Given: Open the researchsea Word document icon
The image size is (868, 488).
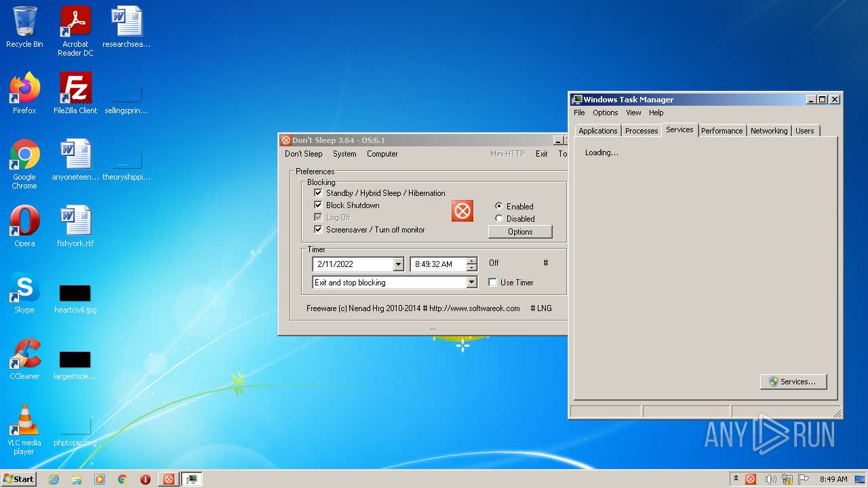Looking at the screenshot, I should point(127,27).
